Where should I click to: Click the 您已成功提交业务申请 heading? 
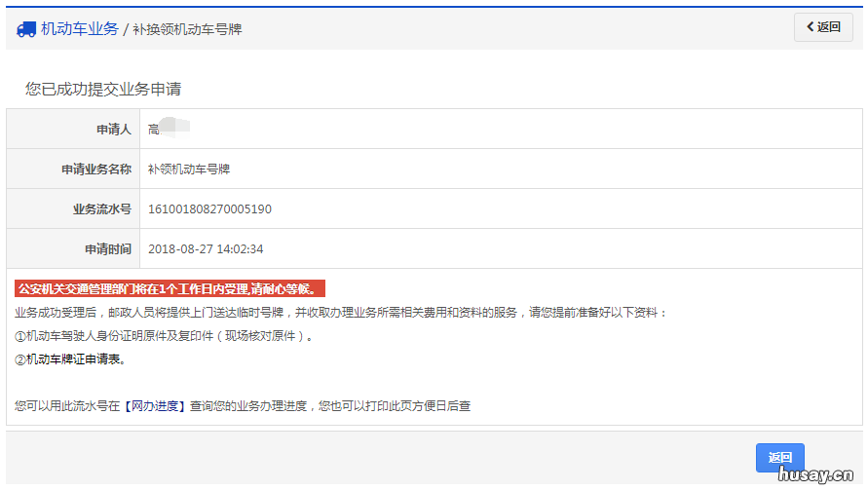tap(103, 90)
